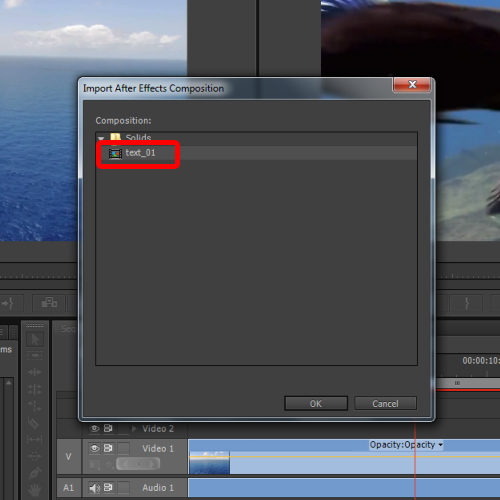Click the Video 2 track name
The image size is (500, 500).
point(158,429)
